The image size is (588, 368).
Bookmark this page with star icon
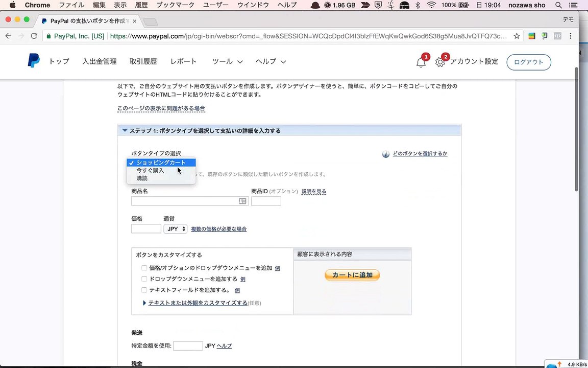[517, 36]
